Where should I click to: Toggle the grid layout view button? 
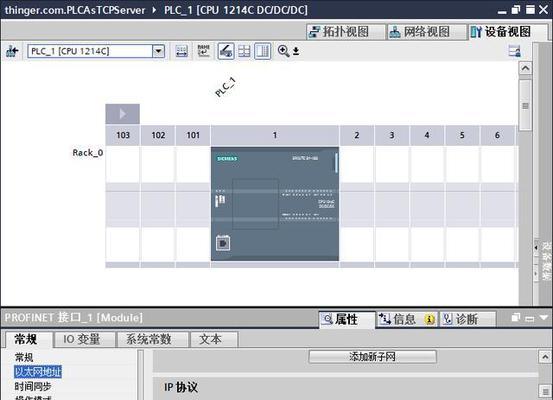[x=244, y=51]
